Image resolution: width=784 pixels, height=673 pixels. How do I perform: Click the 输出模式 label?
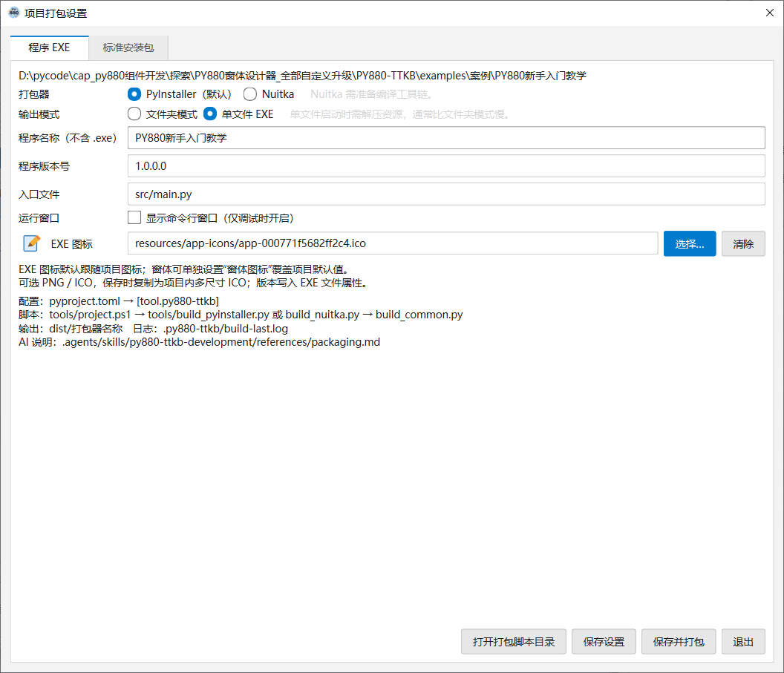pos(39,114)
